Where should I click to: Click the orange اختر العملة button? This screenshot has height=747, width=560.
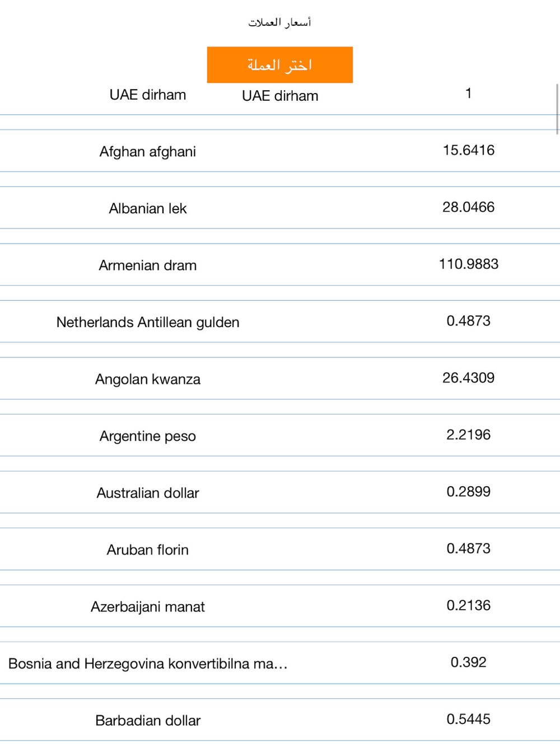coord(279,65)
